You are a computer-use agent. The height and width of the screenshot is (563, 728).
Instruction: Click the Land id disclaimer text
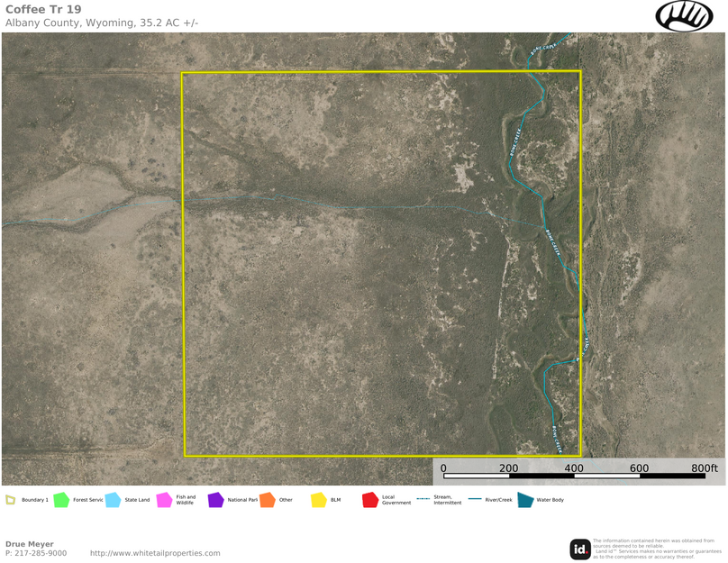click(657, 549)
